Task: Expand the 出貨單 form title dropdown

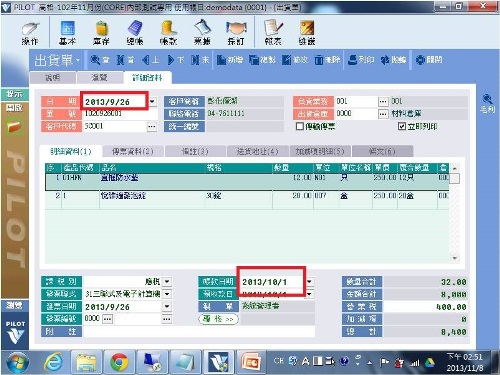Action: click(x=78, y=61)
